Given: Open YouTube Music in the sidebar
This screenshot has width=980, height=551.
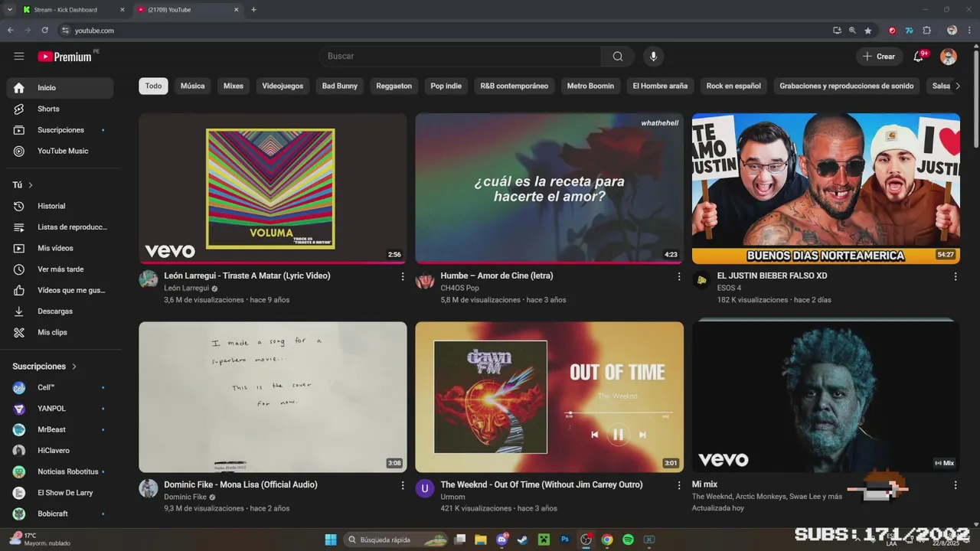Looking at the screenshot, I should point(60,151).
